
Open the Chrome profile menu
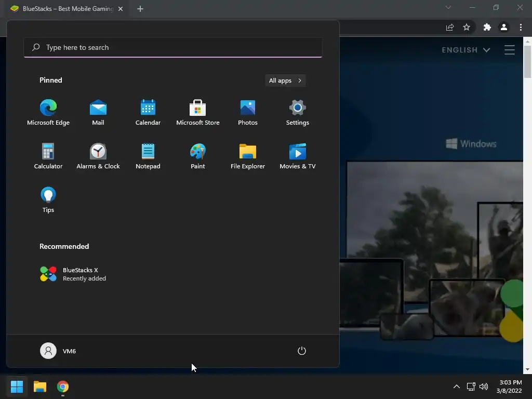(x=504, y=28)
